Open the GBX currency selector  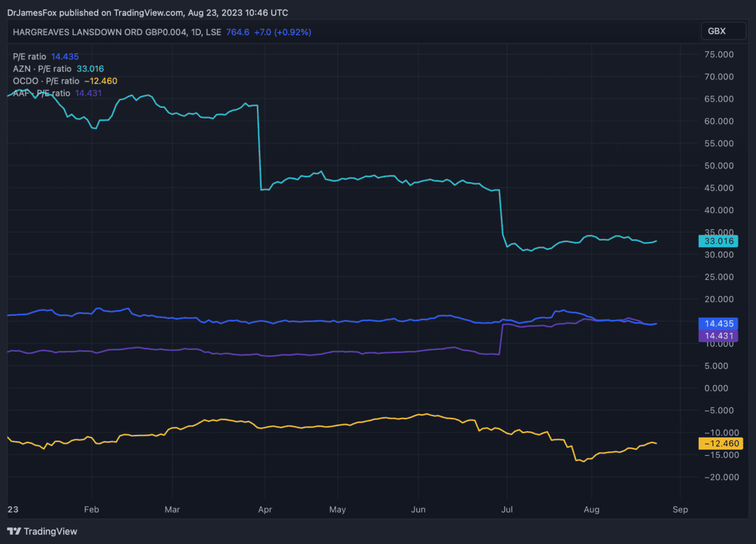click(x=716, y=31)
